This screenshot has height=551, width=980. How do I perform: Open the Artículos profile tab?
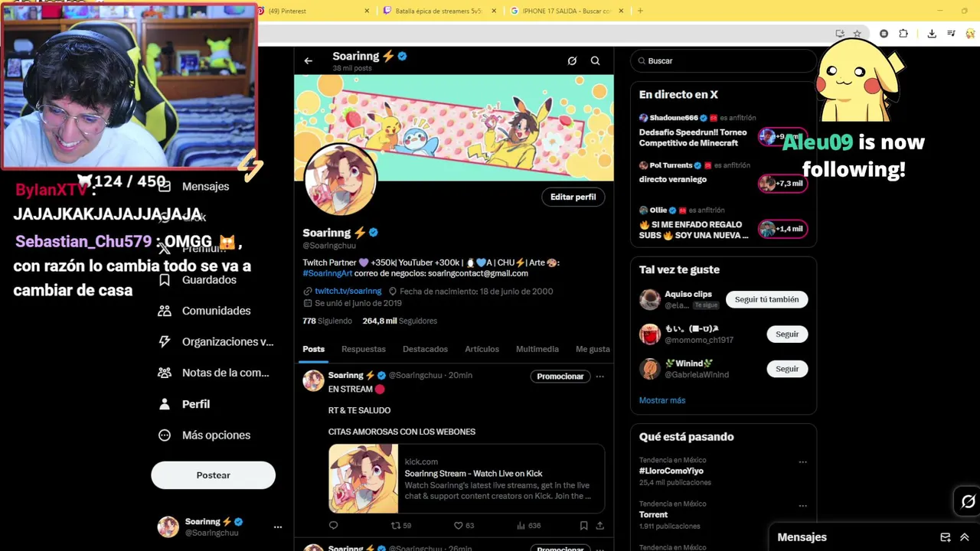[482, 349]
